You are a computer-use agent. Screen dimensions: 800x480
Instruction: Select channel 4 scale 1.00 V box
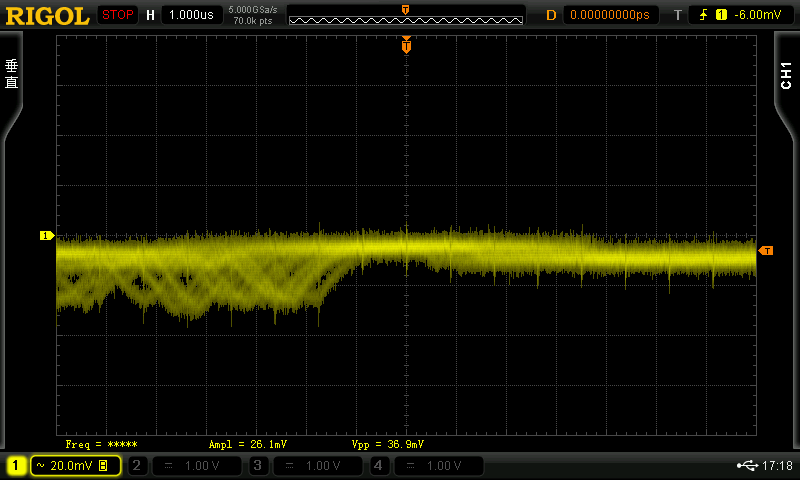point(438,465)
